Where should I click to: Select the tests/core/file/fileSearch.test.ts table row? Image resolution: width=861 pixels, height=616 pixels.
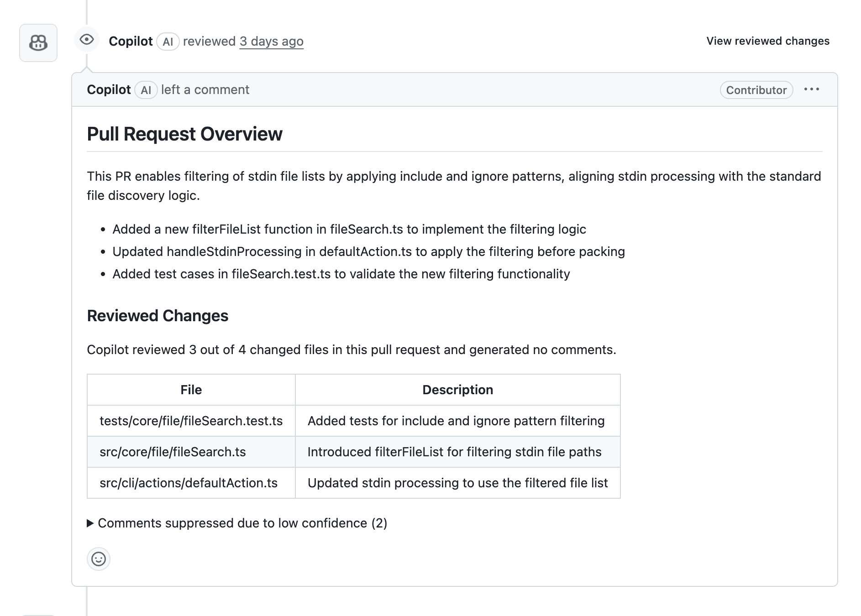coord(191,421)
